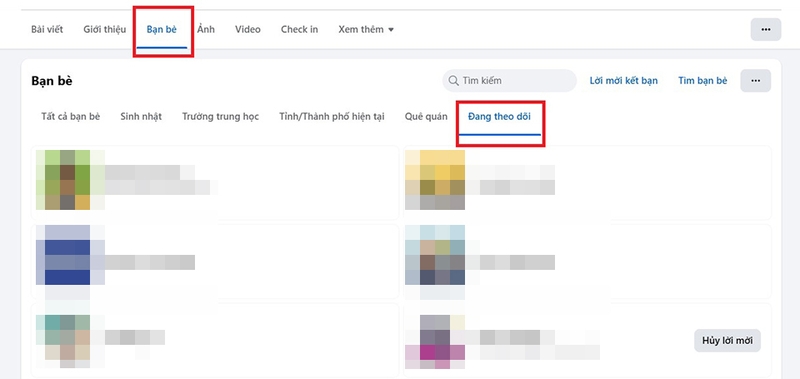This screenshot has height=379, width=800.
Task: Open Tìm bạn bè link
Action: click(703, 81)
